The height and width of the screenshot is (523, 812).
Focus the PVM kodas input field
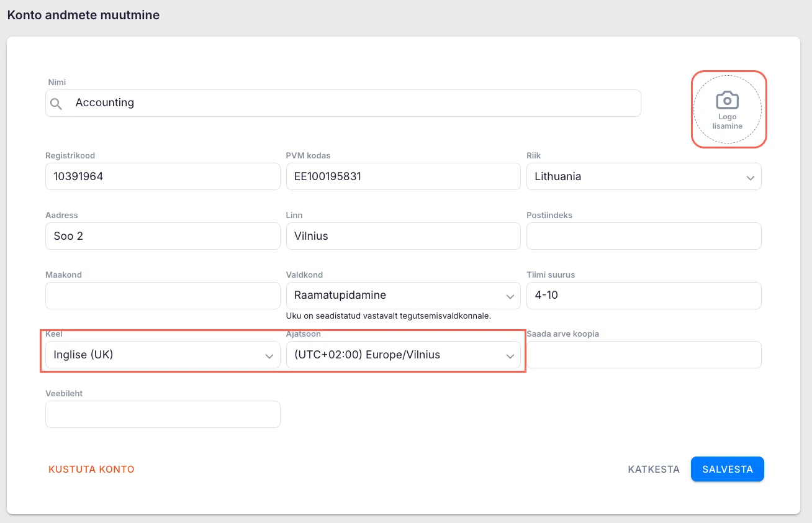[402, 177]
